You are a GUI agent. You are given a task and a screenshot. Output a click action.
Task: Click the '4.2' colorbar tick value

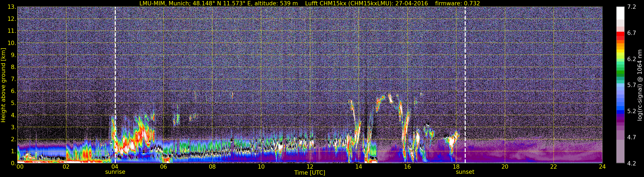[632, 163]
